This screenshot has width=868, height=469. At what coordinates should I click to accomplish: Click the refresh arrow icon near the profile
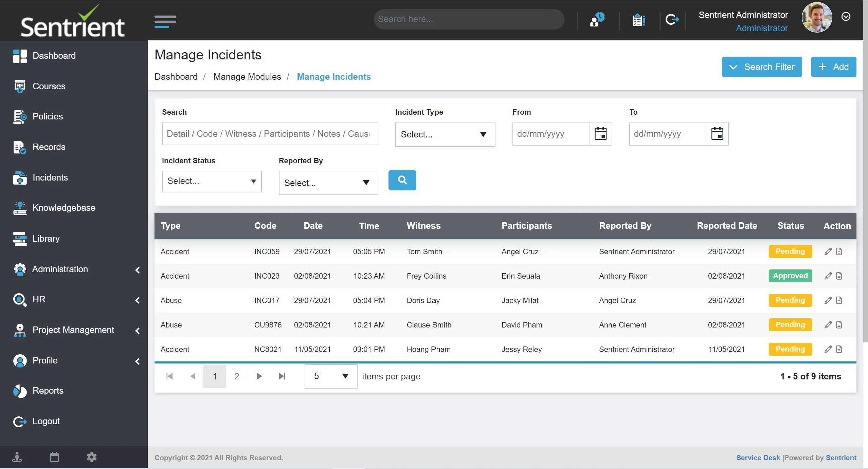672,19
